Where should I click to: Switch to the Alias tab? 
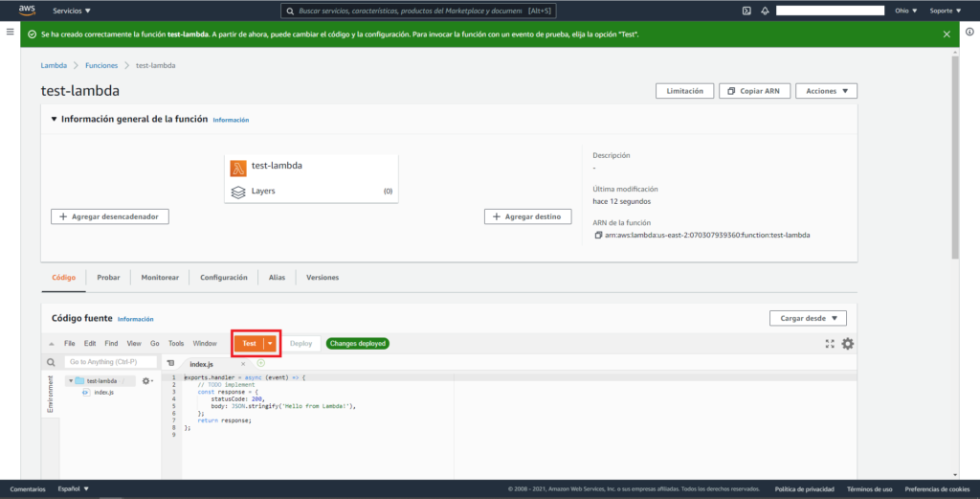(x=277, y=277)
